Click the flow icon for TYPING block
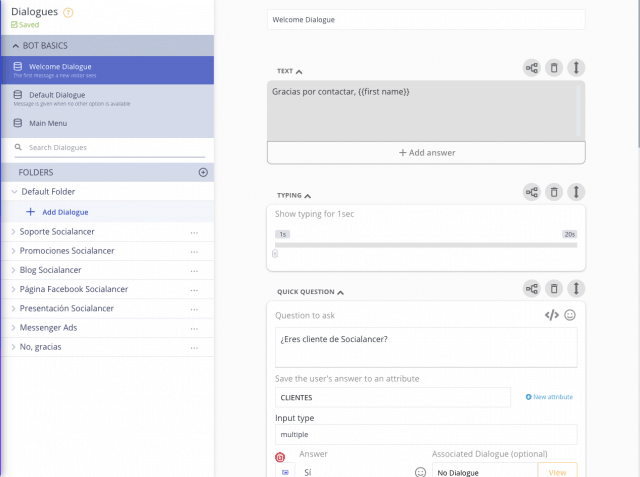 pos(531,192)
